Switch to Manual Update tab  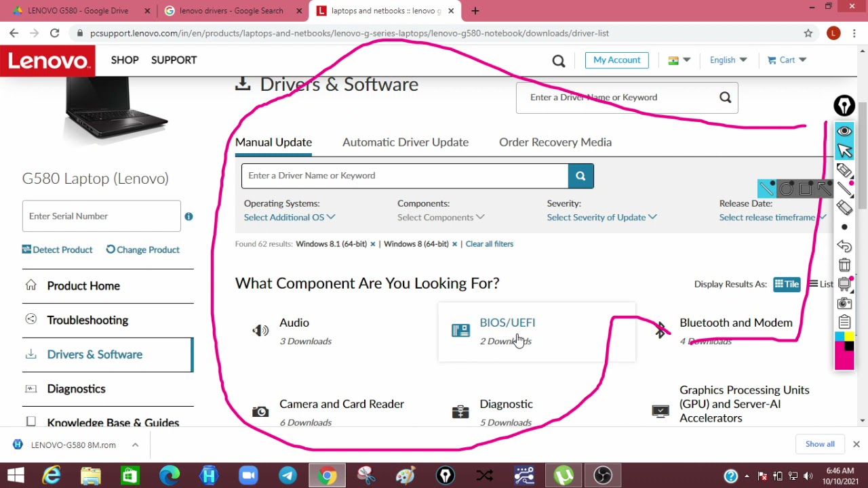[273, 142]
